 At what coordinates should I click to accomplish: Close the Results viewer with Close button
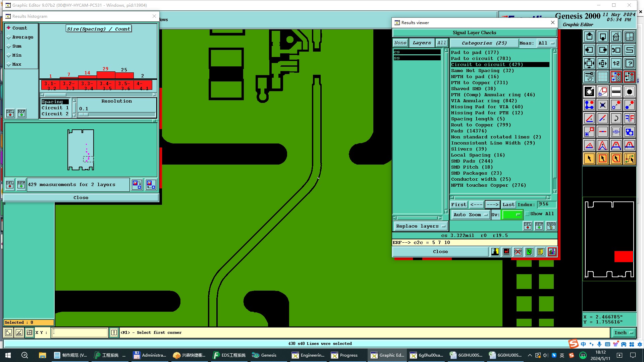[x=440, y=252]
